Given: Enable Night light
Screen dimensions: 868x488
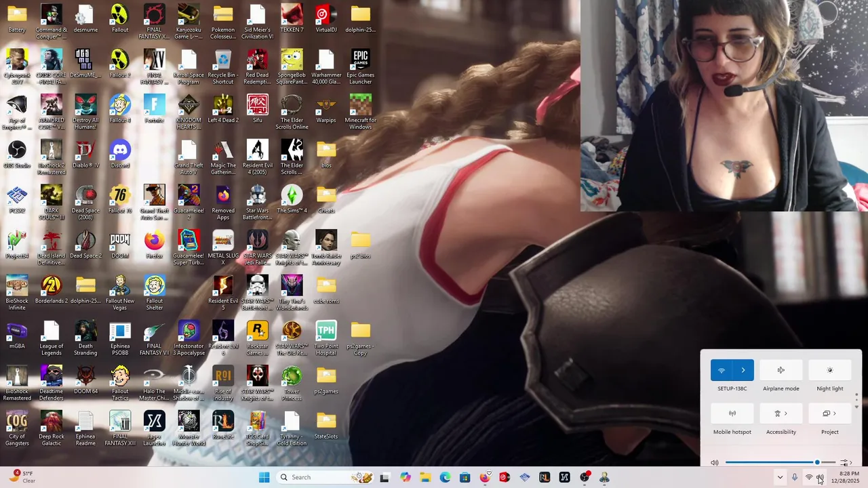Looking at the screenshot, I should (830, 370).
